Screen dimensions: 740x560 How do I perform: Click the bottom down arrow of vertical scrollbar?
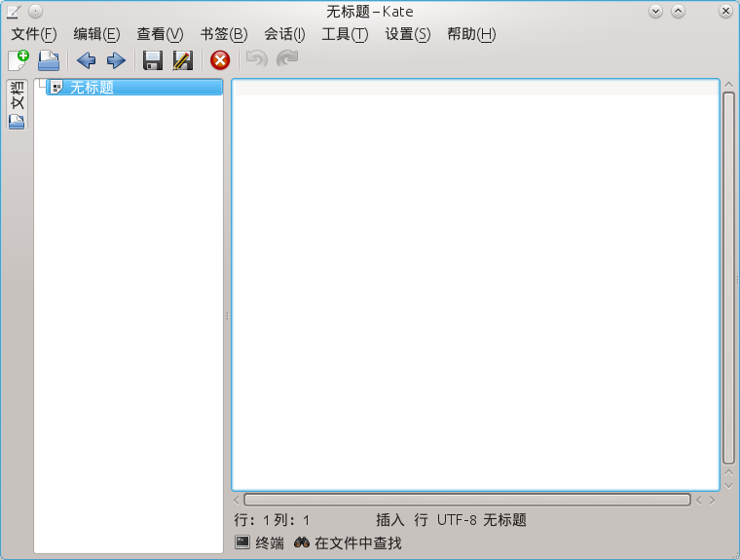point(728,485)
